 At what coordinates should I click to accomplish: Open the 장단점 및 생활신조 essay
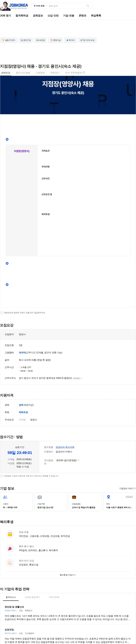(14, 607)
